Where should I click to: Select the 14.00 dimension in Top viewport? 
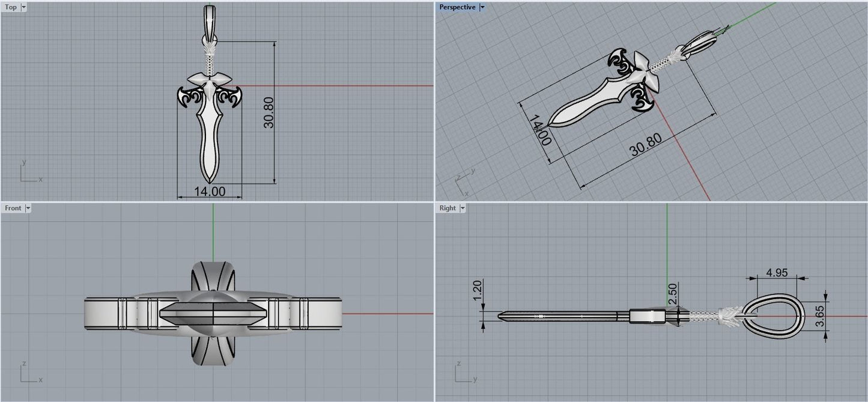pyautogui.click(x=210, y=191)
